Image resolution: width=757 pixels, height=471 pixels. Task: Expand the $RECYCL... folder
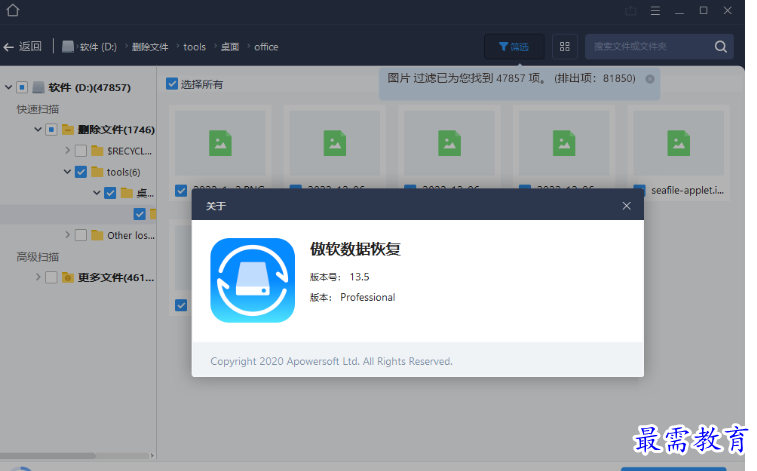tap(67, 151)
